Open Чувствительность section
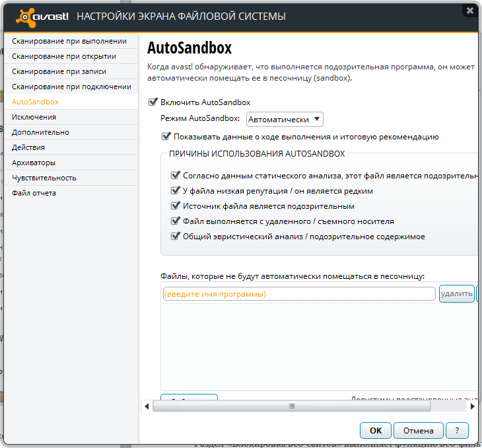The width and height of the screenshot is (482, 448). (x=71, y=178)
